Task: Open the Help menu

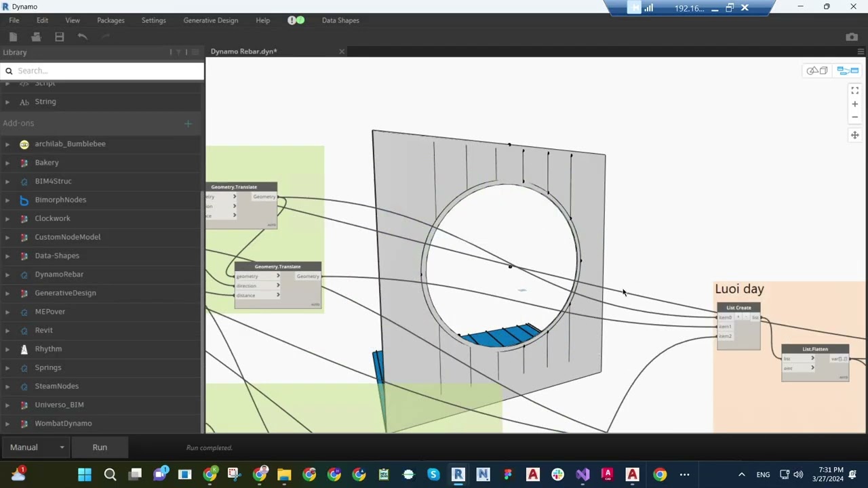Action: click(x=262, y=20)
